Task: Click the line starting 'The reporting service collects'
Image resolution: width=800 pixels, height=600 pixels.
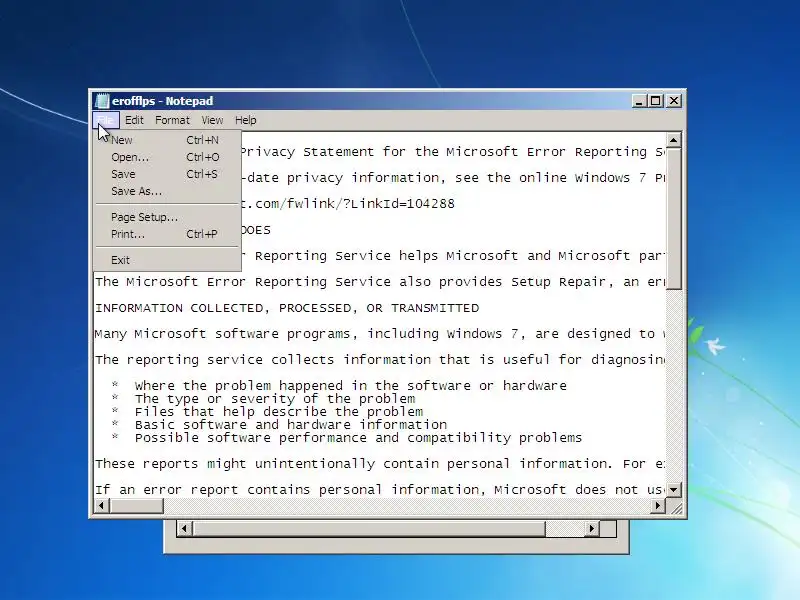Action: (x=380, y=360)
